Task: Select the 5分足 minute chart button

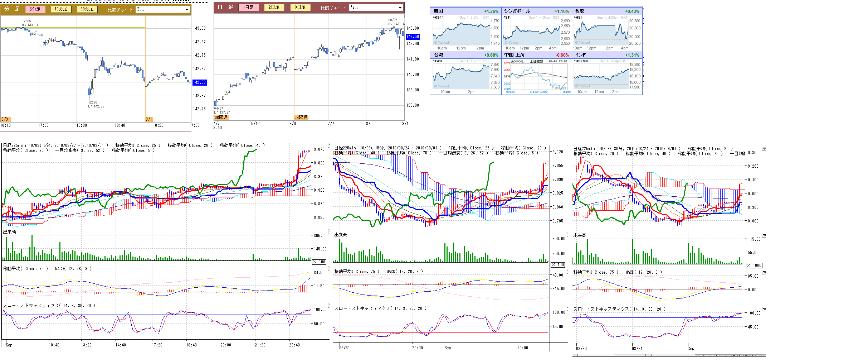Action: tap(35, 9)
